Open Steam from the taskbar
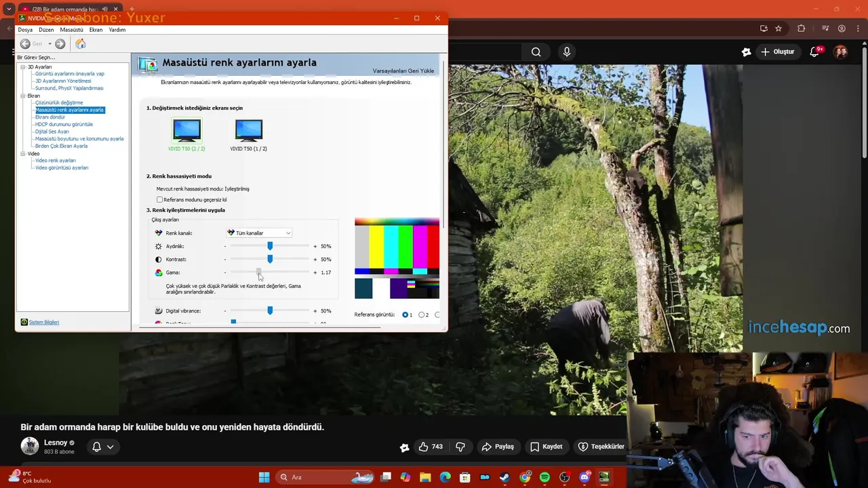 505,477
